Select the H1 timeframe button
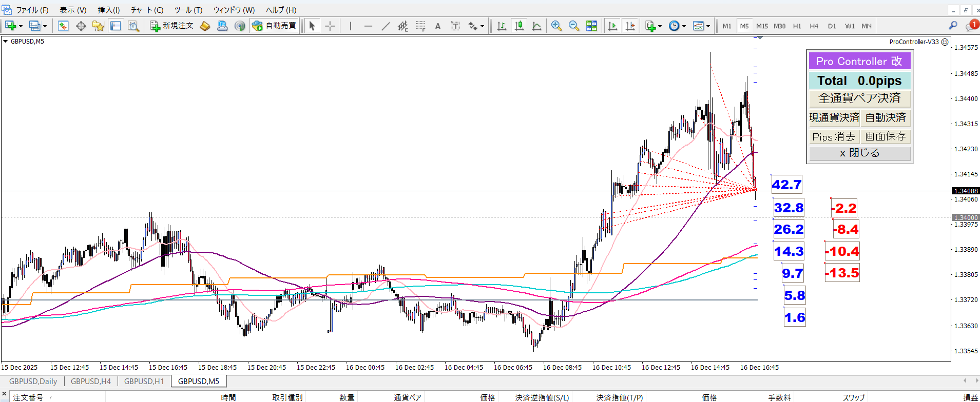 click(x=797, y=26)
